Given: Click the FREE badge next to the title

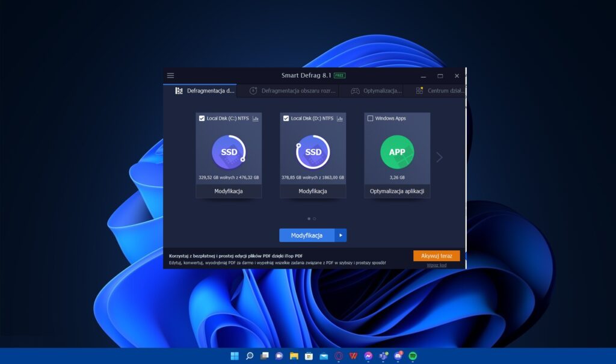Looking at the screenshot, I should pyautogui.click(x=339, y=75).
